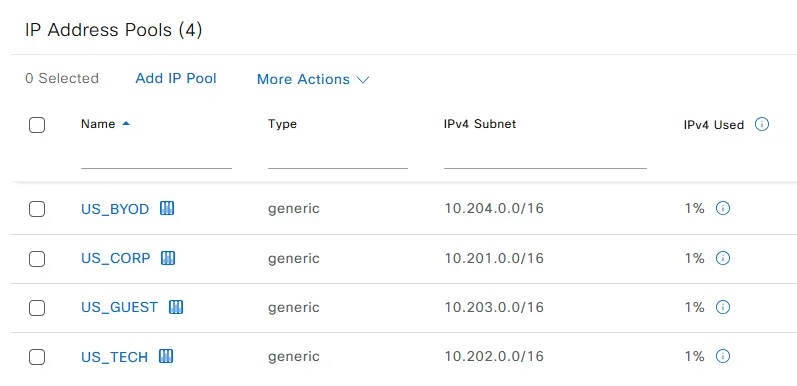Click the IPv4 Subnet filter box
Screen dimensions: 797x386
coord(545,158)
